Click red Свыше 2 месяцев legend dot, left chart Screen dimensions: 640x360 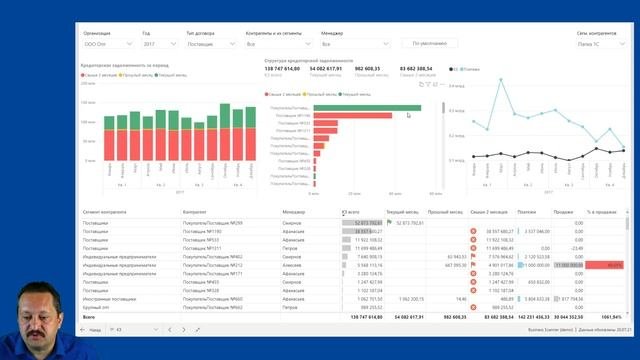click(83, 75)
